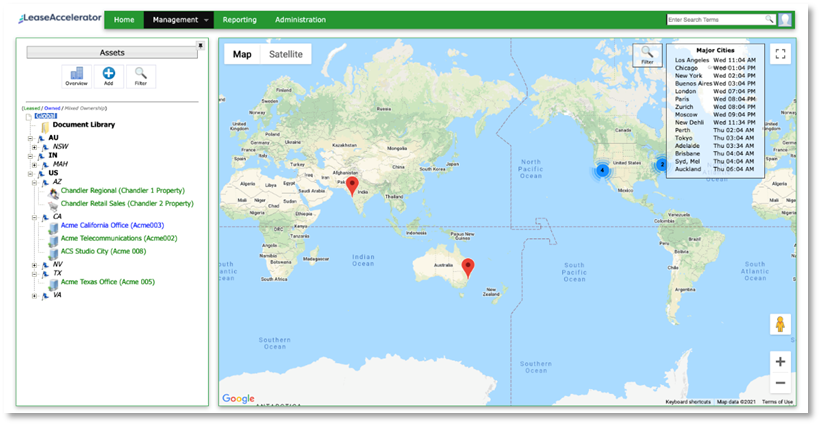The image size is (820, 425).
Task: Click the Chandler Regional property icon
Action: click(x=53, y=192)
